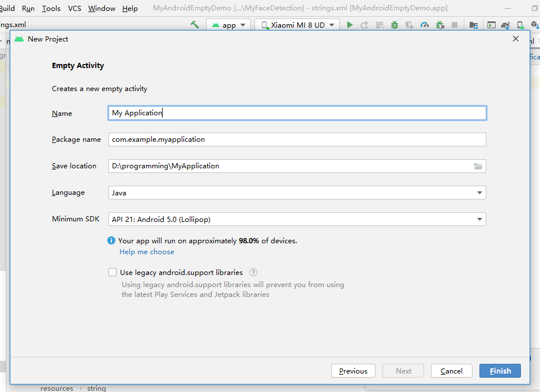The height and width of the screenshot is (392, 540).
Task: Click the help question mark beside legacy libraries
Action: click(253, 272)
